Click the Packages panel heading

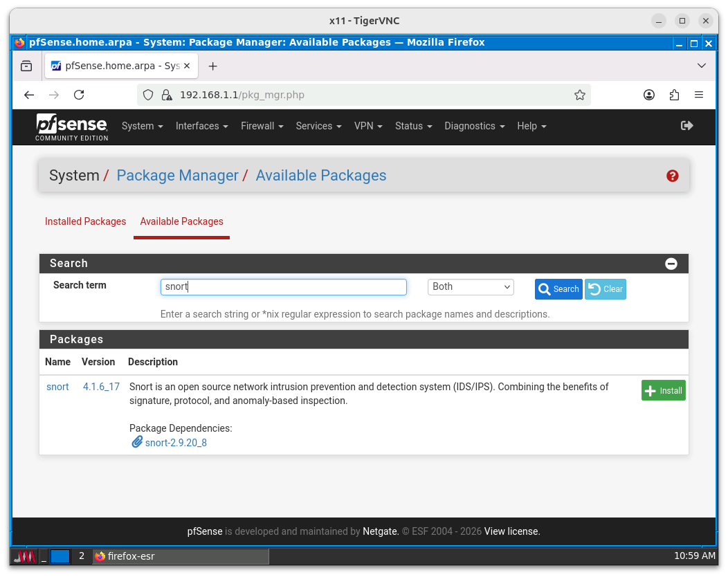pyautogui.click(x=77, y=339)
